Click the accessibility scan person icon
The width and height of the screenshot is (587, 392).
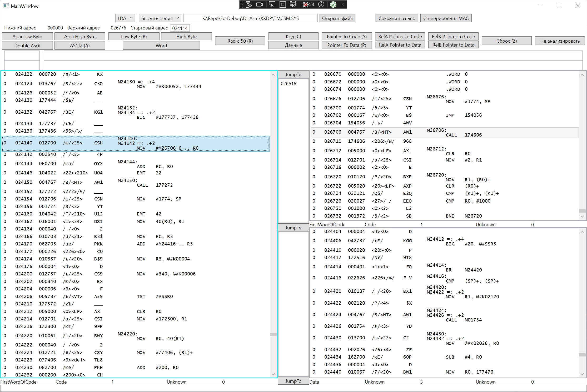coord(321,4)
